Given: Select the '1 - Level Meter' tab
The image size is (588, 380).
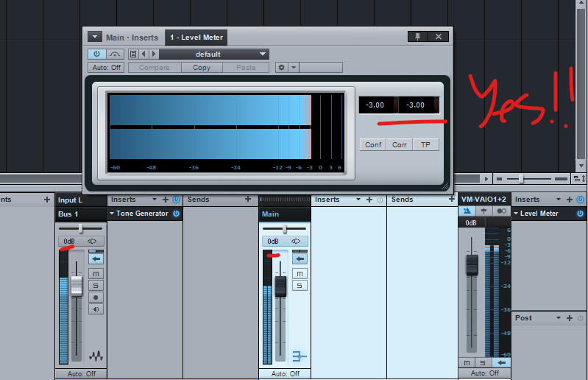Looking at the screenshot, I should click(196, 38).
